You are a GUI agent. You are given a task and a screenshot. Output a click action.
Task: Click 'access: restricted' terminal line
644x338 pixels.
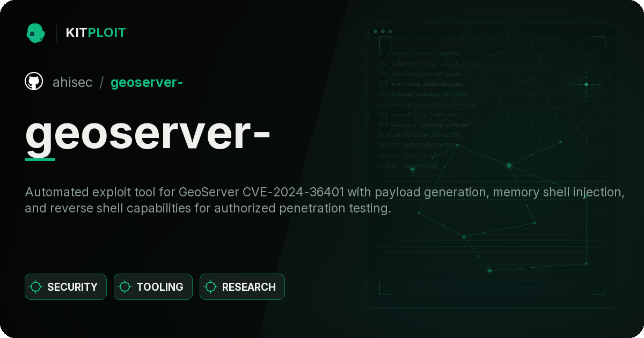tap(407, 156)
